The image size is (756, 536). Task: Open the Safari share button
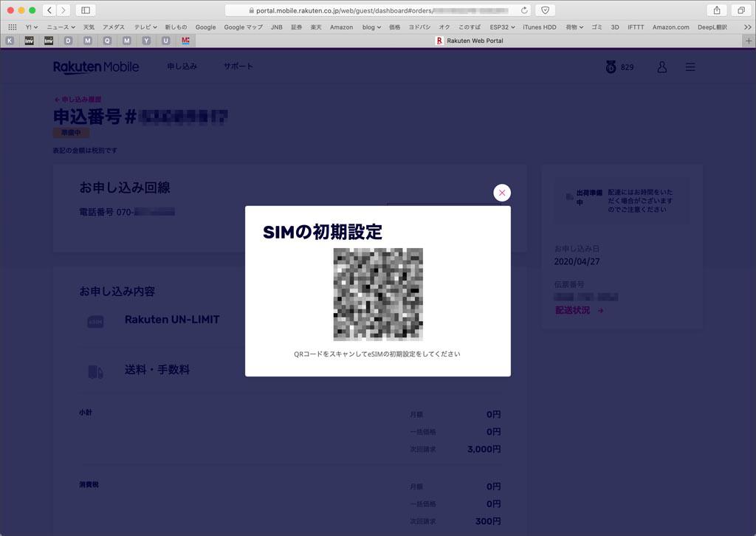pos(717,10)
